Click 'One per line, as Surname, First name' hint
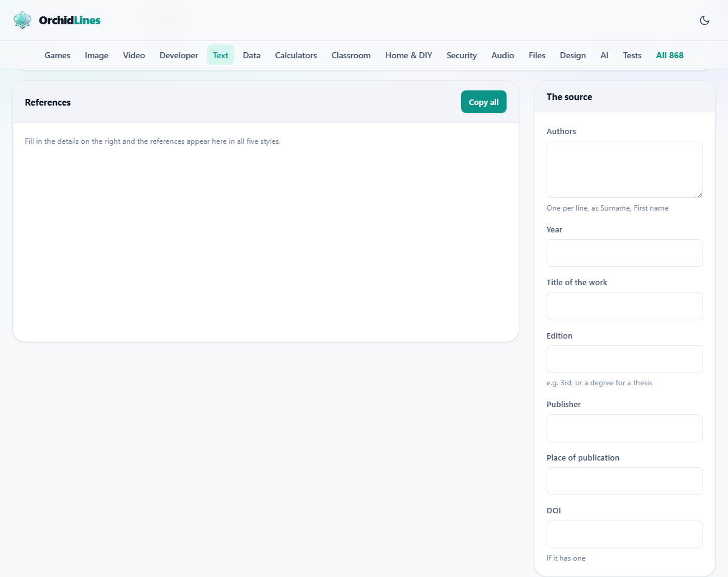 coord(607,208)
